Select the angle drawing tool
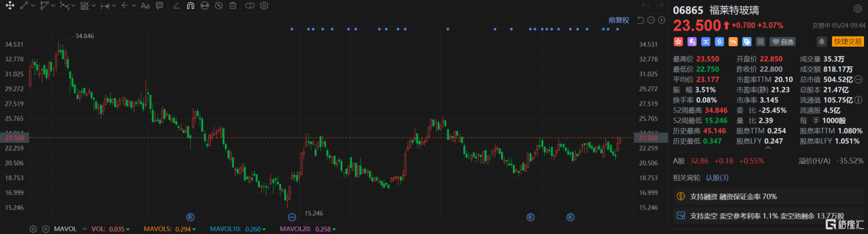 [x=176, y=6]
